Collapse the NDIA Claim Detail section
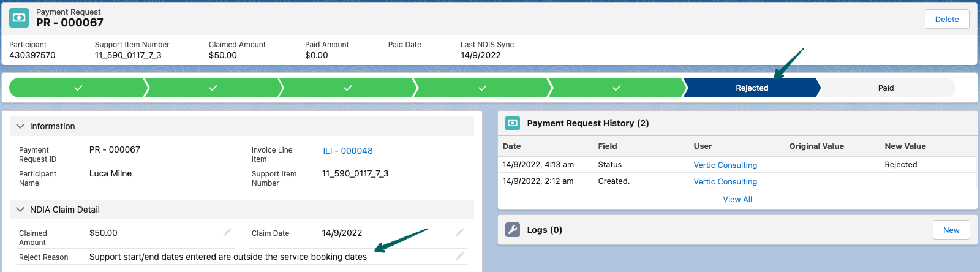This screenshot has width=980, height=272. (x=20, y=210)
